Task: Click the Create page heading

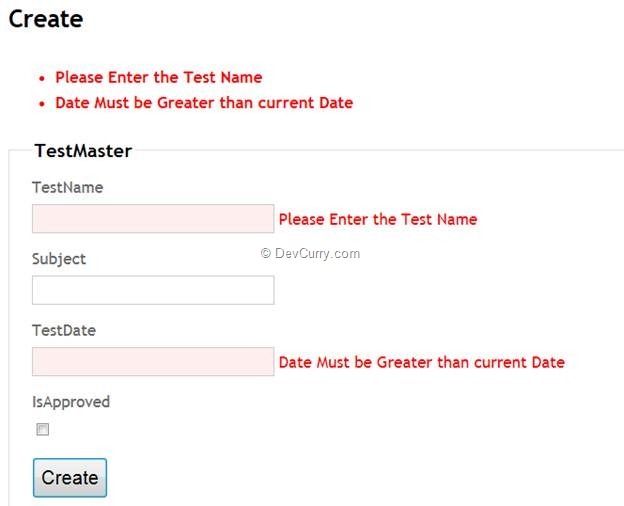Action: (x=46, y=18)
